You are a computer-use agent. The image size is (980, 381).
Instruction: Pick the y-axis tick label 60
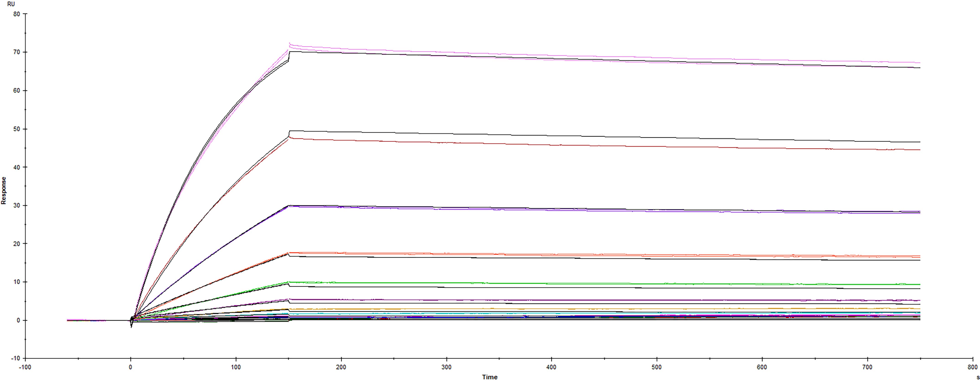tap(16, 91)
